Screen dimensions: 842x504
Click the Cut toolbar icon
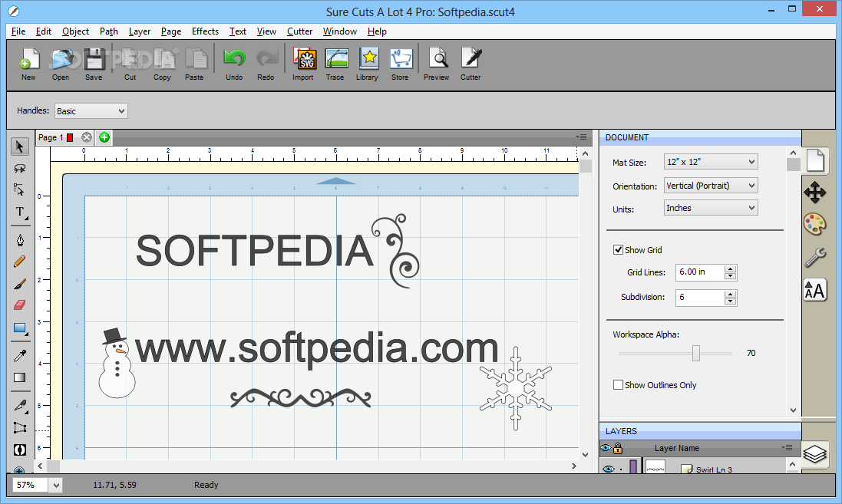[x=130, y=58]
